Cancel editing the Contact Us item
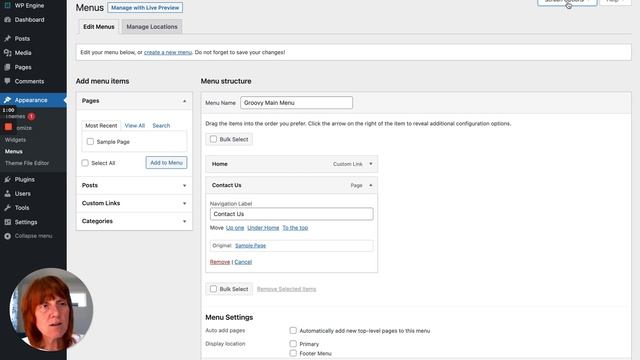 [x=243, y=262]
